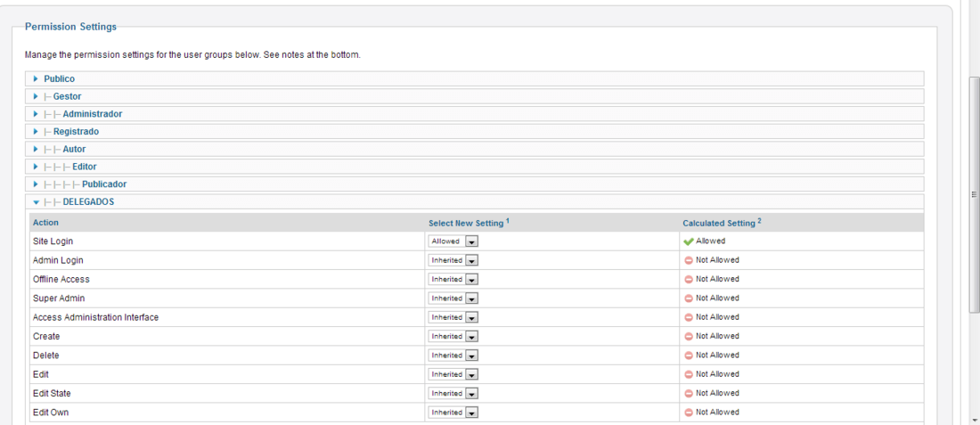Expand the Autor group
980x425 pixels.
pyautogui.click(x=474, y=150)
